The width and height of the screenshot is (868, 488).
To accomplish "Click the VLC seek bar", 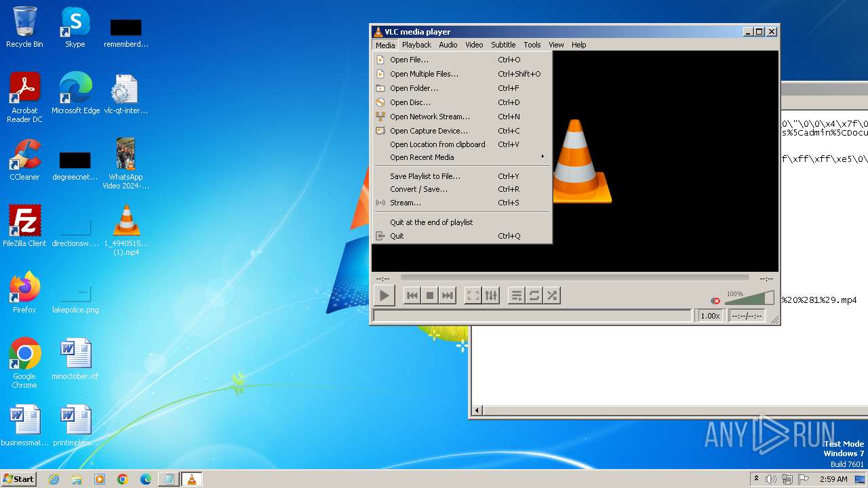I will 574,277.
